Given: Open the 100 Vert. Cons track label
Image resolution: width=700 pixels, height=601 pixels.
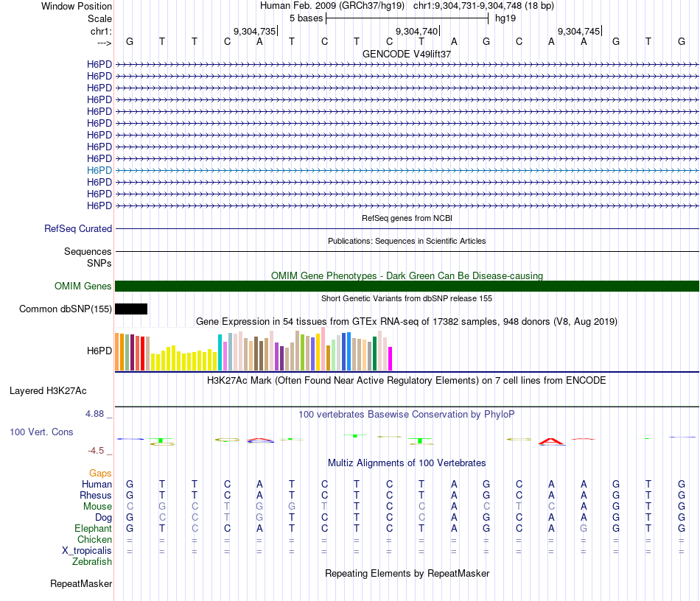Looking at the screenshot, I should (41, 432).
